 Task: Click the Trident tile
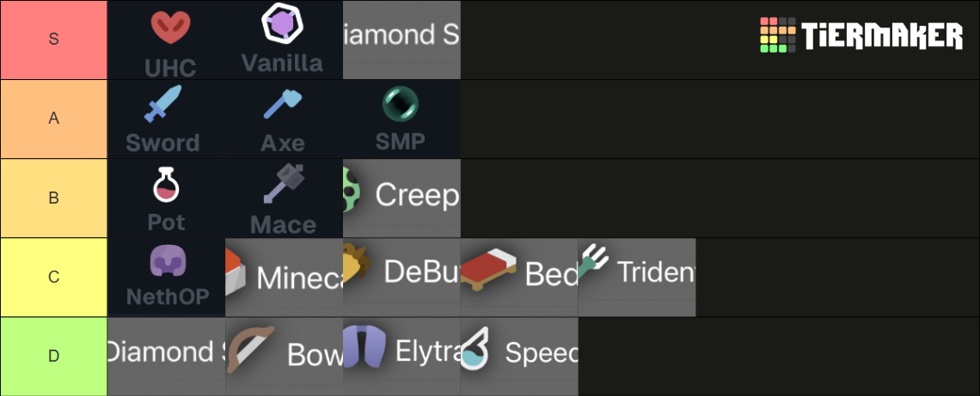637,277
